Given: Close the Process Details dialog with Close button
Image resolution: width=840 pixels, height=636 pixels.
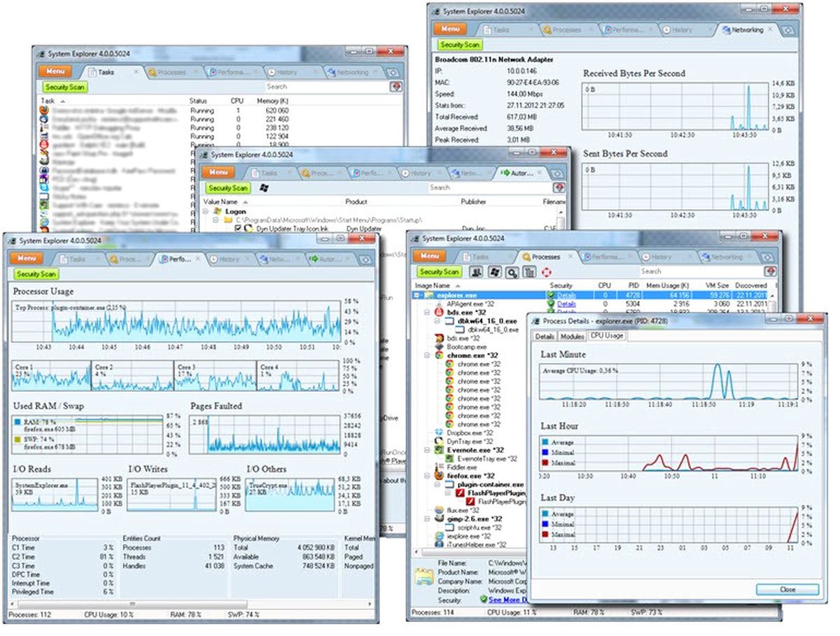Looking at the screenshot, I should [x=787, y=590].
